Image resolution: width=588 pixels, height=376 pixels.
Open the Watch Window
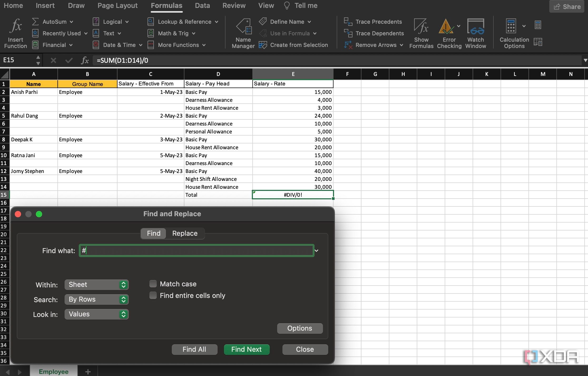(475, 32)
